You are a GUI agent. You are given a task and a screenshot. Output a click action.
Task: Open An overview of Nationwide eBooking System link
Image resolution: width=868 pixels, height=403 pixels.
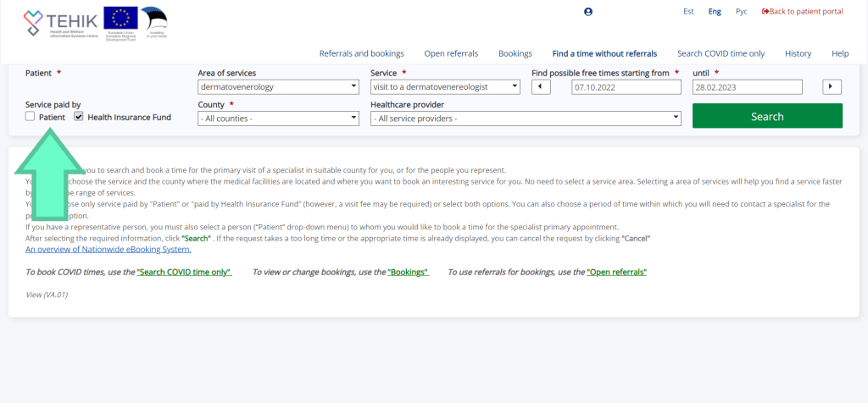[108, 249]
